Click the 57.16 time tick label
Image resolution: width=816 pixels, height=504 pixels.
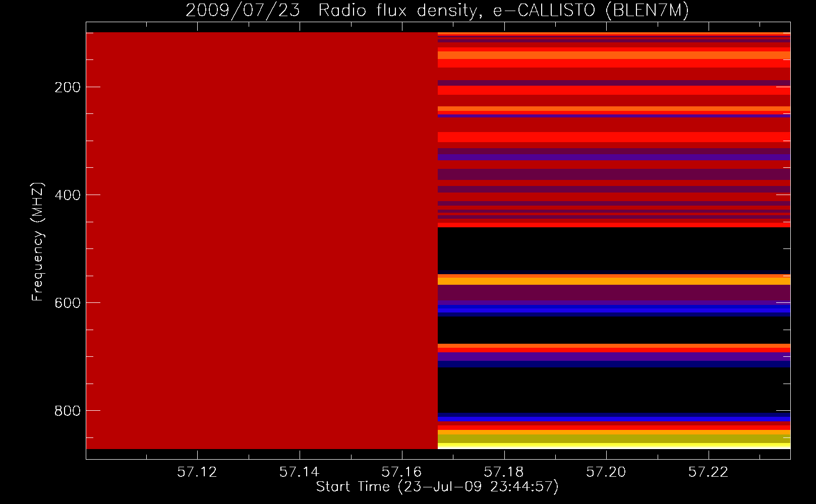pyautogui.click(x=401, y=472)
